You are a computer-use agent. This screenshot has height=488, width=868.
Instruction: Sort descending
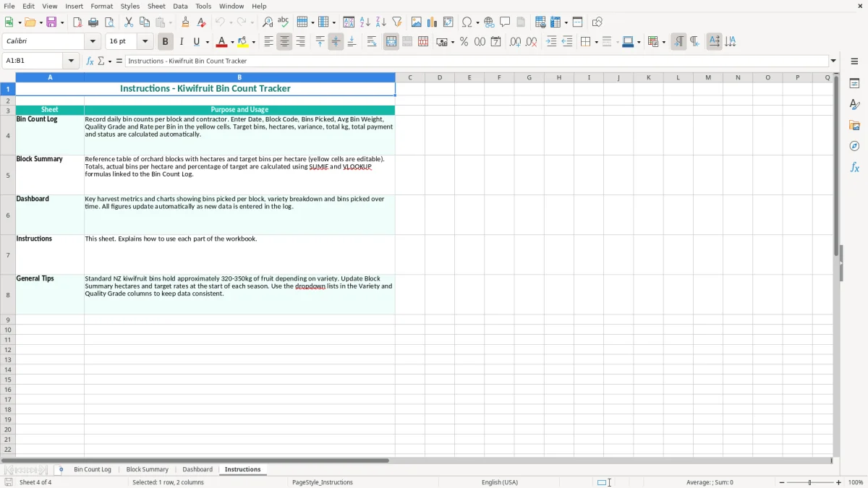click(x=381, y=22)
